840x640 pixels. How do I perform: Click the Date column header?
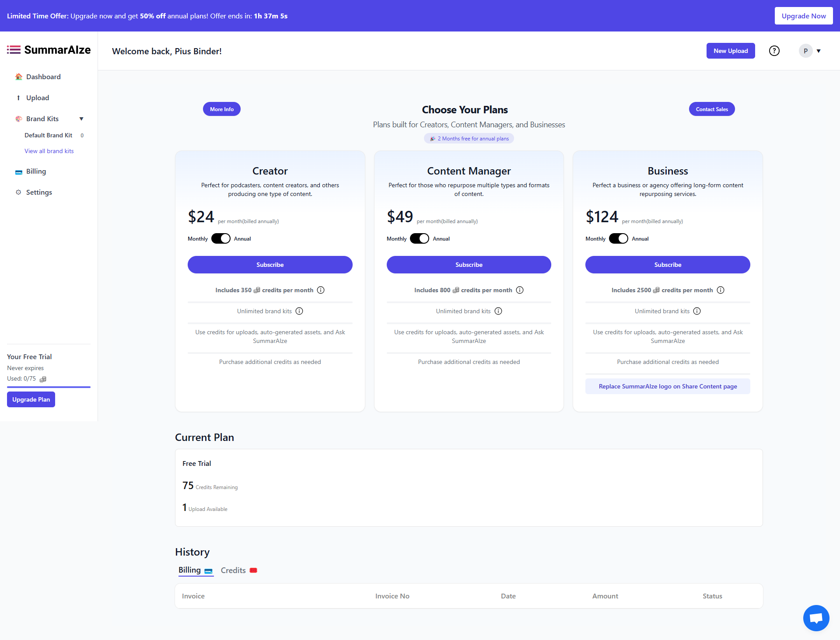(x=508, y=596)
